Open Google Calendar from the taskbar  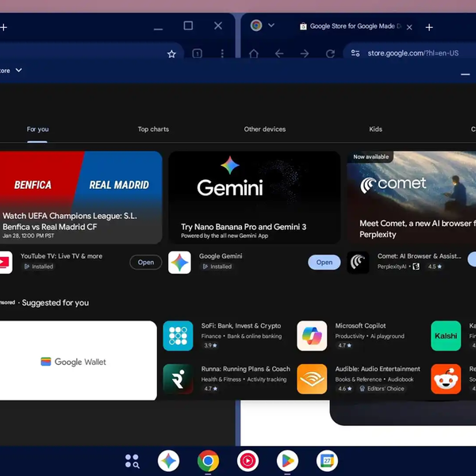pos(327,460)
